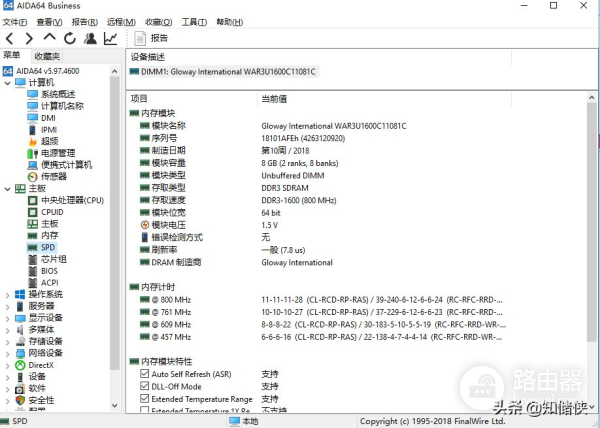Open the 便携式计算机 laptop icon
The height and width of the screenshot is (428, 600).
click(33, 165)
